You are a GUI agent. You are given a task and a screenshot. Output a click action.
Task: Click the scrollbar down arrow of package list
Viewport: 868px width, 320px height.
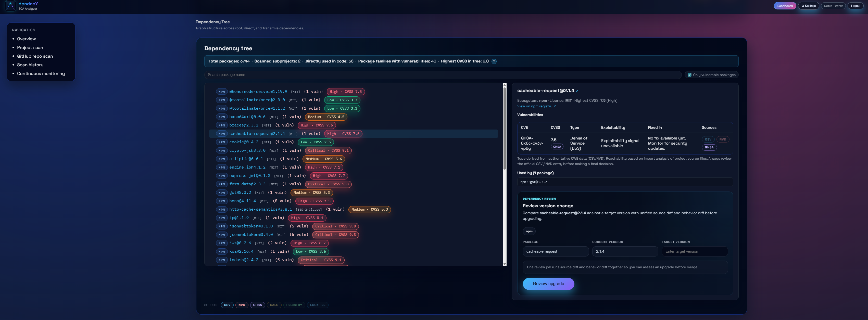tap(505, 264)
